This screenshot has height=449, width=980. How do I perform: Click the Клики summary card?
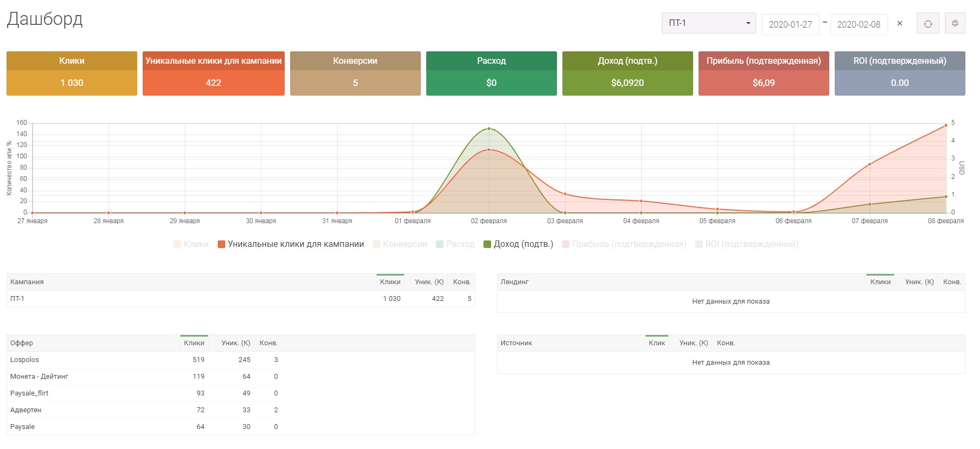72,73
